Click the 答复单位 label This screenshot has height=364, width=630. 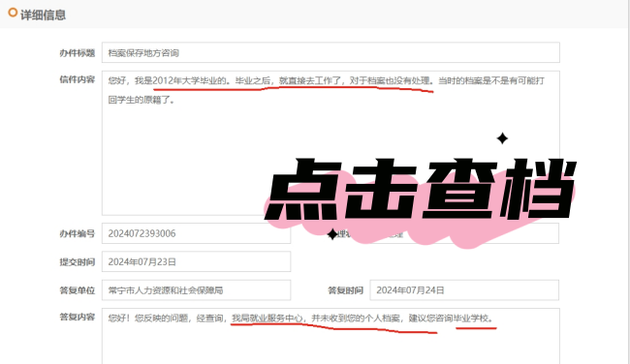[78, 290]
